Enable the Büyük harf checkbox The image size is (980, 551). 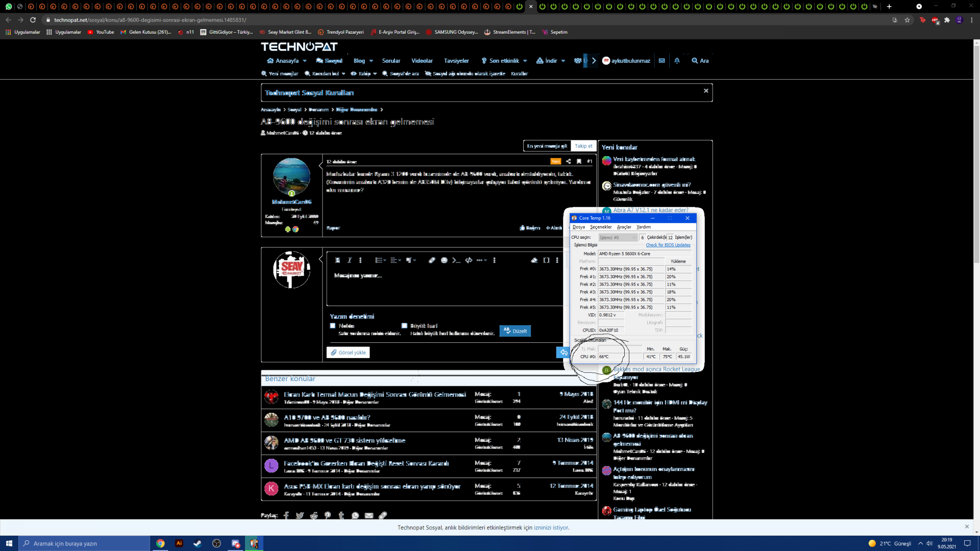(404, 325)
